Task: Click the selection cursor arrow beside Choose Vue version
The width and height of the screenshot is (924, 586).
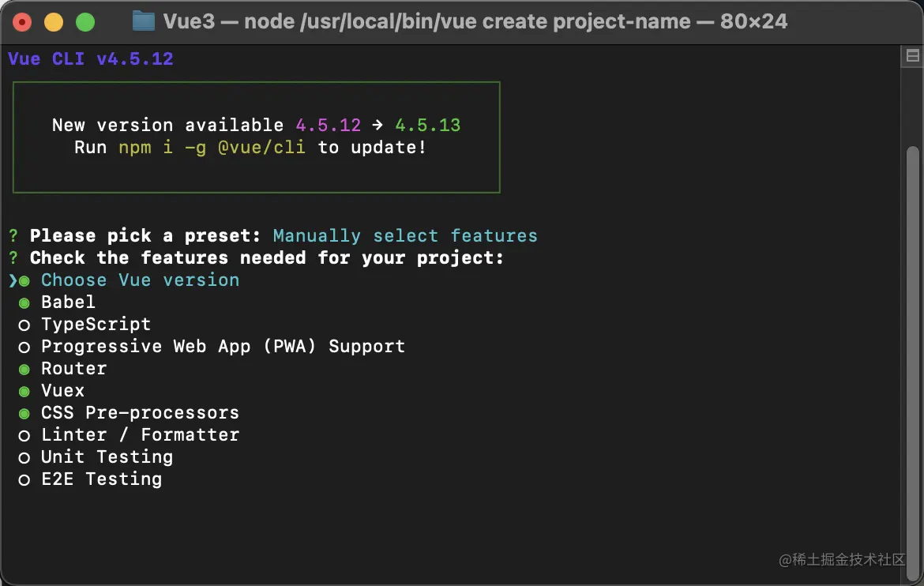Action: tap(13, 280)
